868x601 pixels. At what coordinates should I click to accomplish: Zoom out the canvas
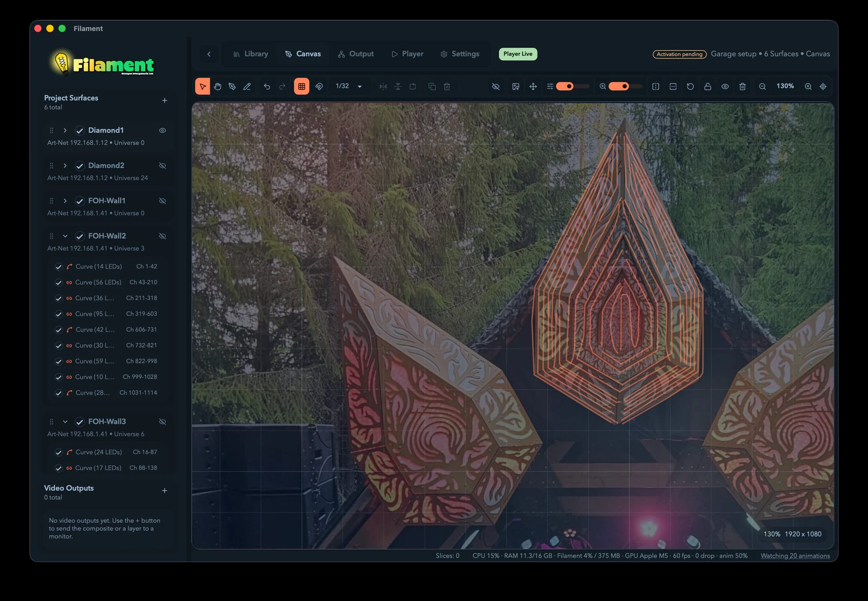(762, 86)
